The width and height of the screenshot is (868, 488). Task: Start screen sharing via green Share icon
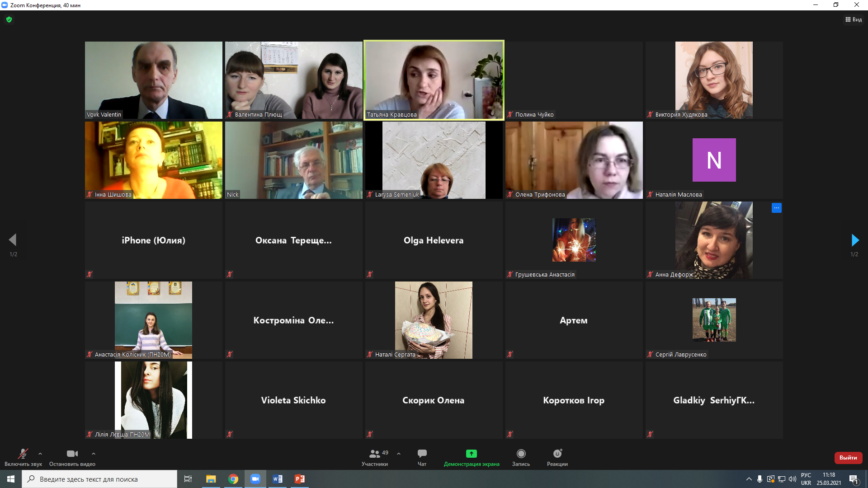click(x=471, y=454)
